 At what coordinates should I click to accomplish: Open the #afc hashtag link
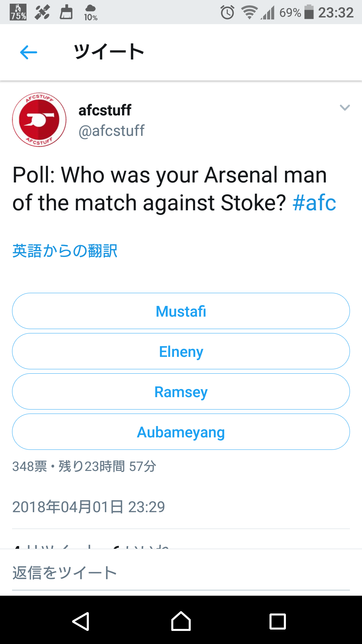pyautogui.click(x=314, y=203)
